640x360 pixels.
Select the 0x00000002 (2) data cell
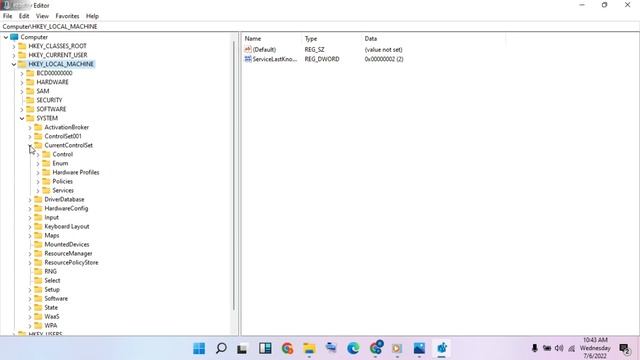384,59
